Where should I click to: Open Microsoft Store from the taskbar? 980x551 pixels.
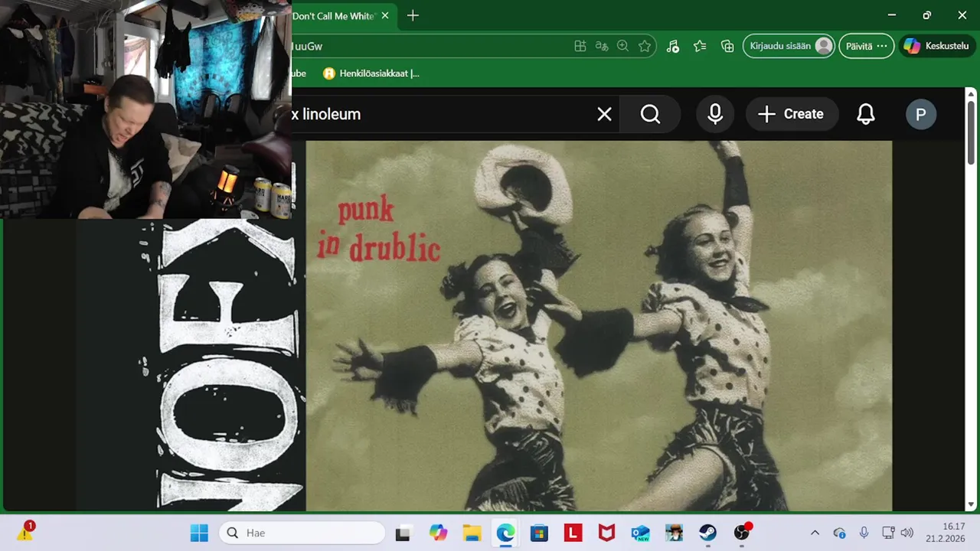pyautogui.click(x=539, y=533)
